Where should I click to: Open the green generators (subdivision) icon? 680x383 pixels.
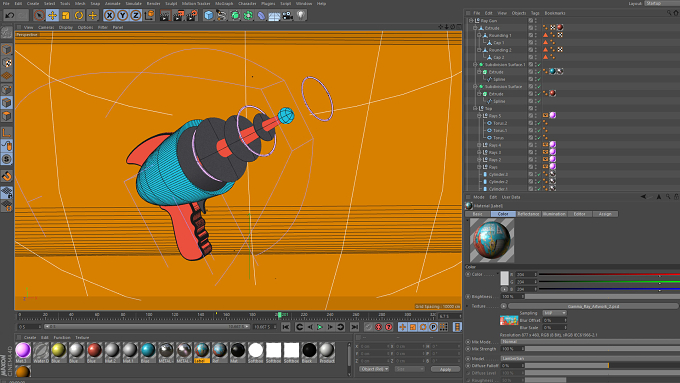coord(235,16)
